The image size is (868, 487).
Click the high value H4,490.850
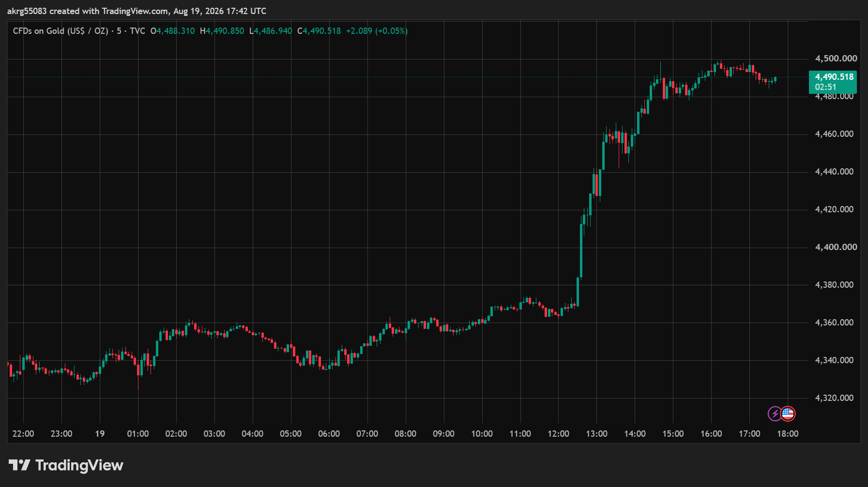point(222,31)
